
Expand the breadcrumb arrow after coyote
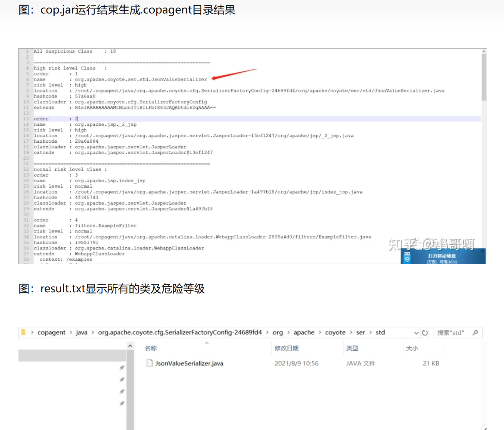click(x=350, y=332)
